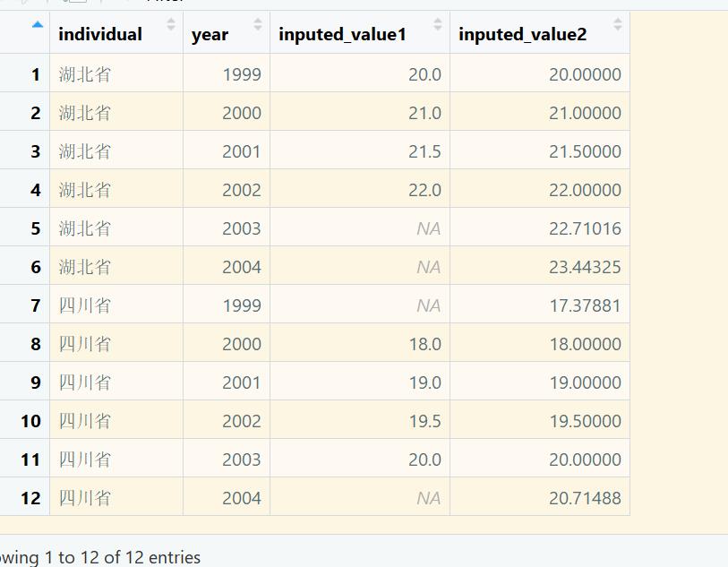Click row number 11 in index column
Viewport: 728px width, 567px height.
(31, 460)
